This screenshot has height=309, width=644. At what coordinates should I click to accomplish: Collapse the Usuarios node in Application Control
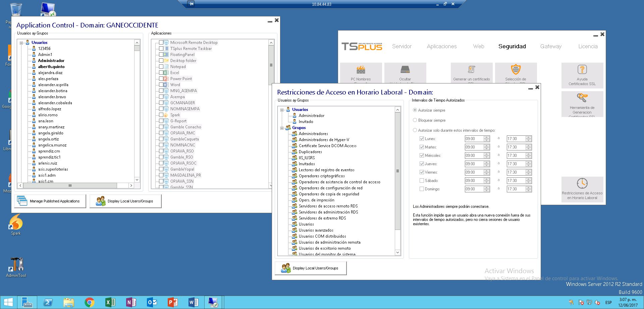[x=21, y=43]
